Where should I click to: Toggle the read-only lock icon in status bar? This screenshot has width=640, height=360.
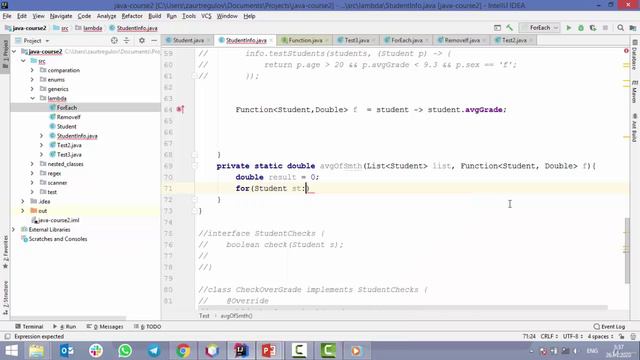coord(621,336)
